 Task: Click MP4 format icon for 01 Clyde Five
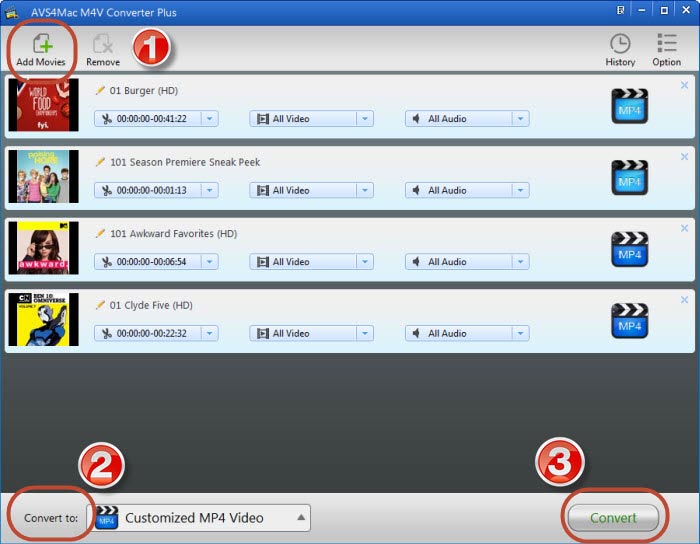[629, 321]
